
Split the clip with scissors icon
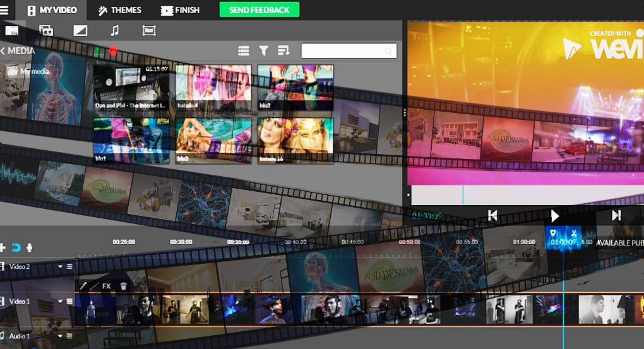click(574, 233)
